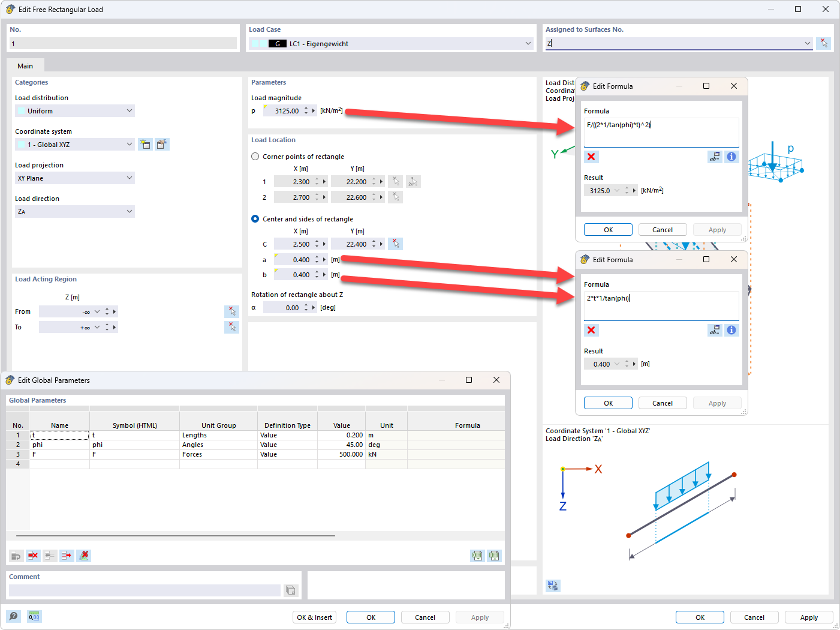
Task: Select the 'phi' name cell in parameters table
Action: coord(59,445)
